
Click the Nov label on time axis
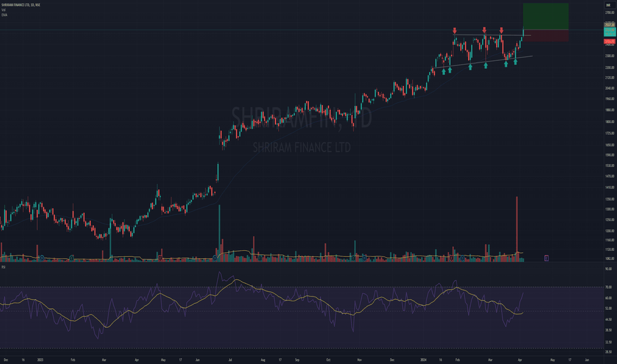tap(359, 359)
